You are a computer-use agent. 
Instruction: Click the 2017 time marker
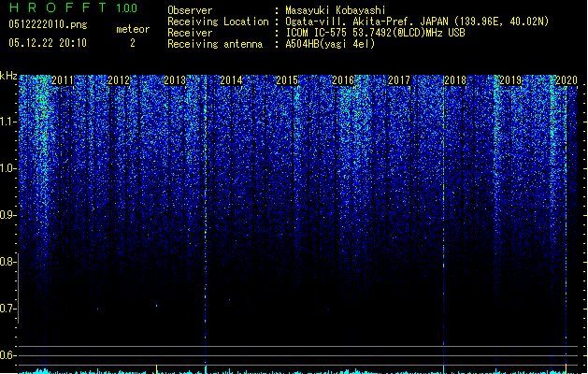(399, 80)
